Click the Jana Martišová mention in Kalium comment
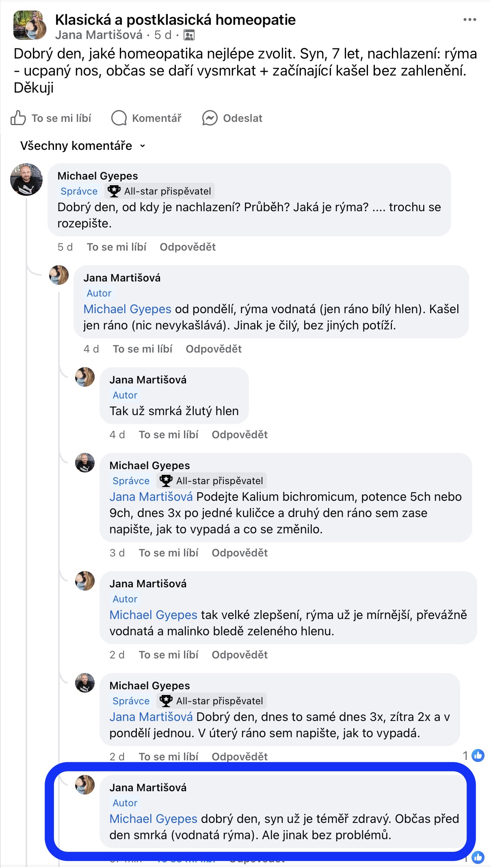 pyautogui.click(x=151, y=497)
